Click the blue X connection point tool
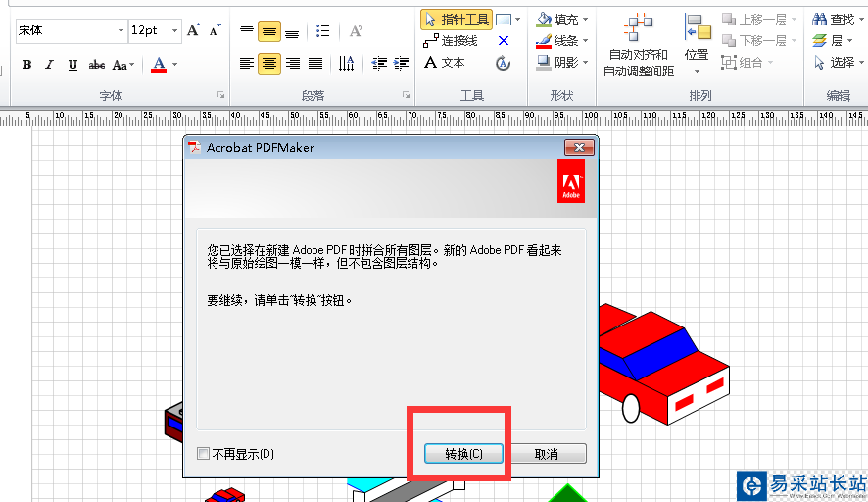868x502 pixels. coord(504,41)
